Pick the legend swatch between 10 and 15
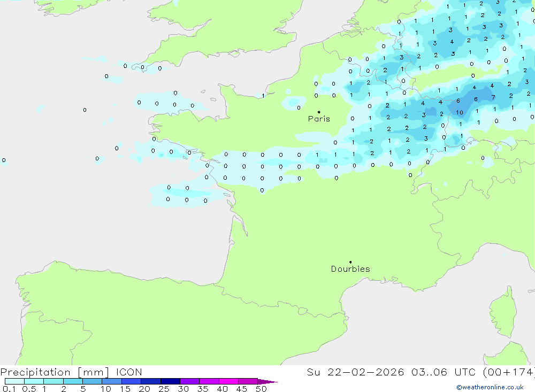535x392 pixels. click(112, 381)
